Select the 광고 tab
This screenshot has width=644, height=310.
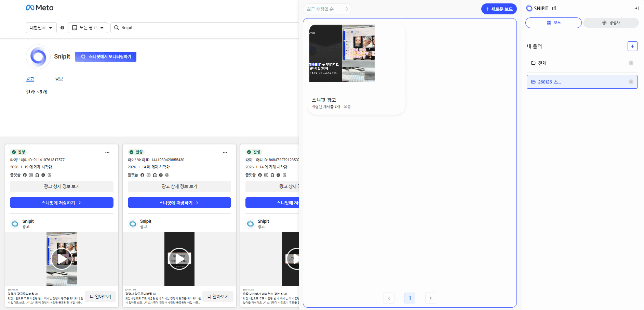click(x=30, y=79)
